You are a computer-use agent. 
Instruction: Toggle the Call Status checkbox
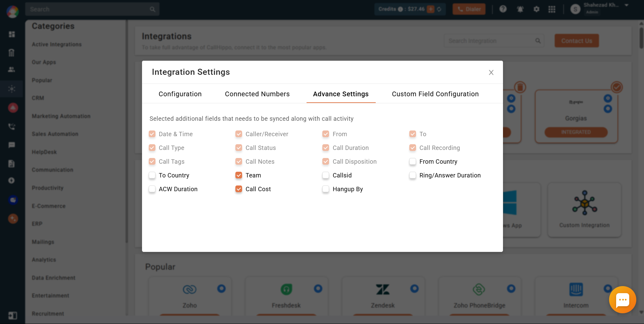tap(239, 148)
